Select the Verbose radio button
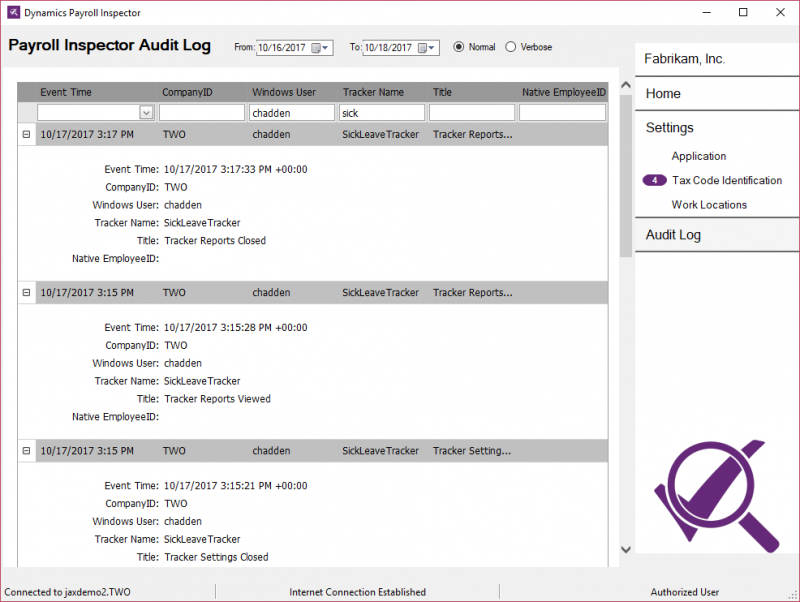 pos(511,47)
